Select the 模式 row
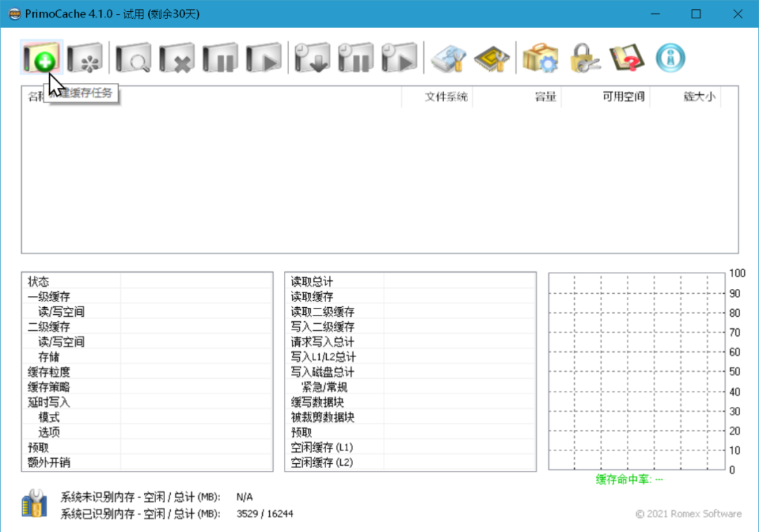 pyautogui.click(x=147, y=417)
